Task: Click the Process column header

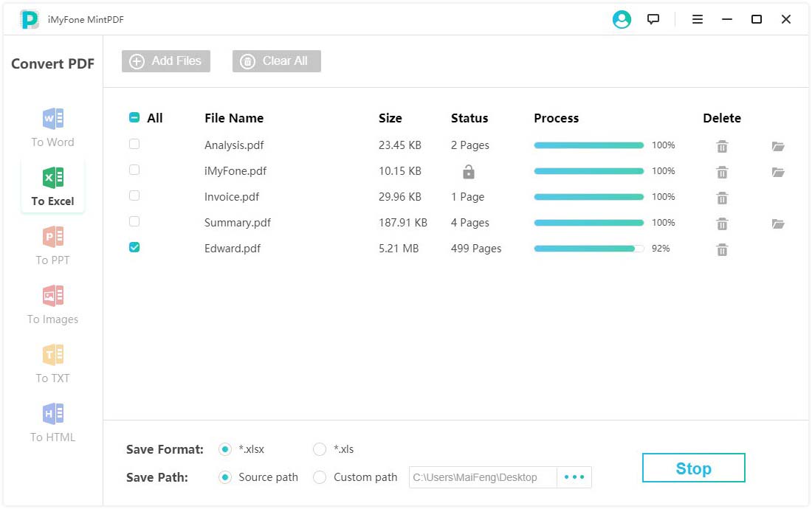Action: (x=556, y=119)
